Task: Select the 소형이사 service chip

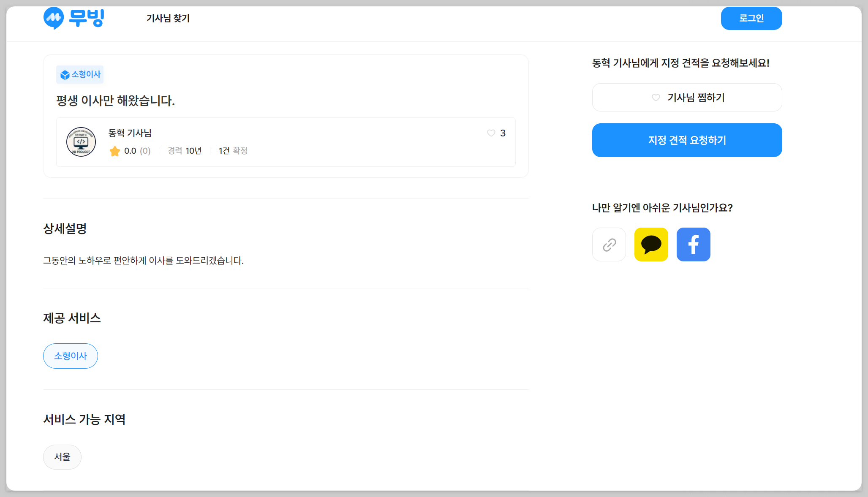Action: coord(71,356)
